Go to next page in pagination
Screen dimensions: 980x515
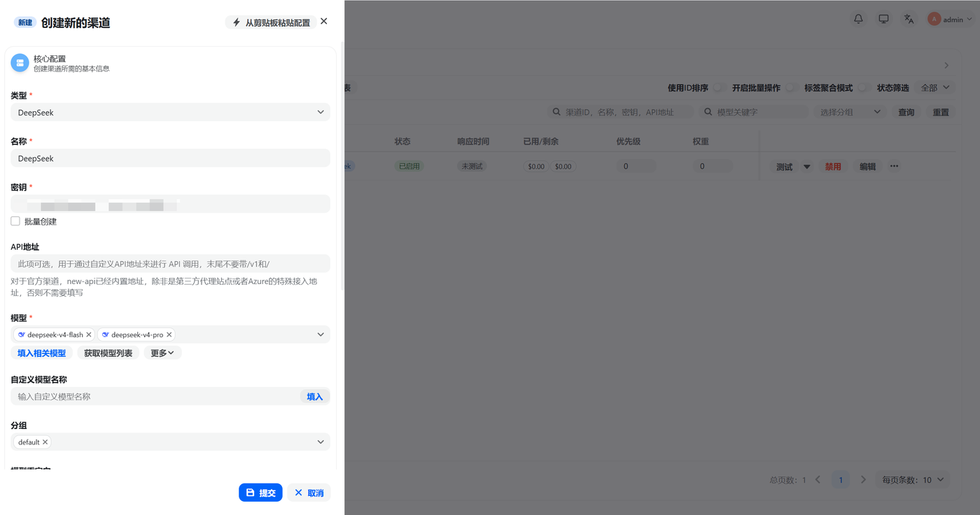pos(863,480)
